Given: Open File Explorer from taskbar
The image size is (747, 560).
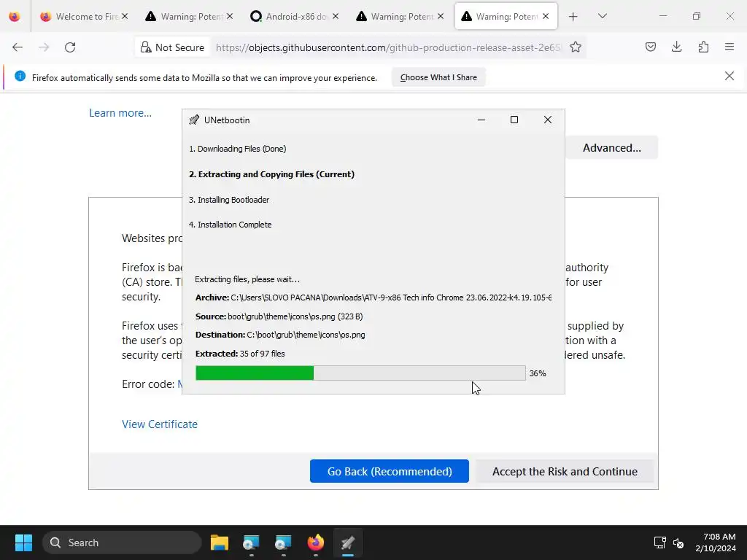Looking at the screenshot, I should click(x=219, y=542).
